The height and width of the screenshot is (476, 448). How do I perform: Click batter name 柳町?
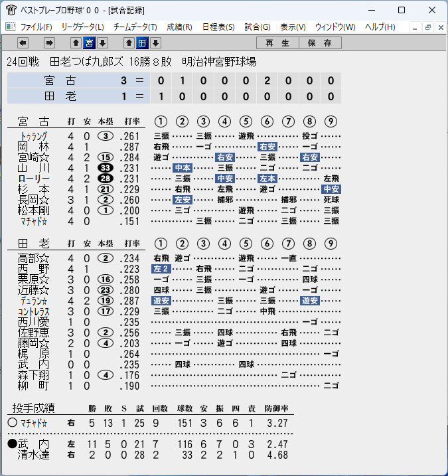pyautogui.click(x=33, y=386)
